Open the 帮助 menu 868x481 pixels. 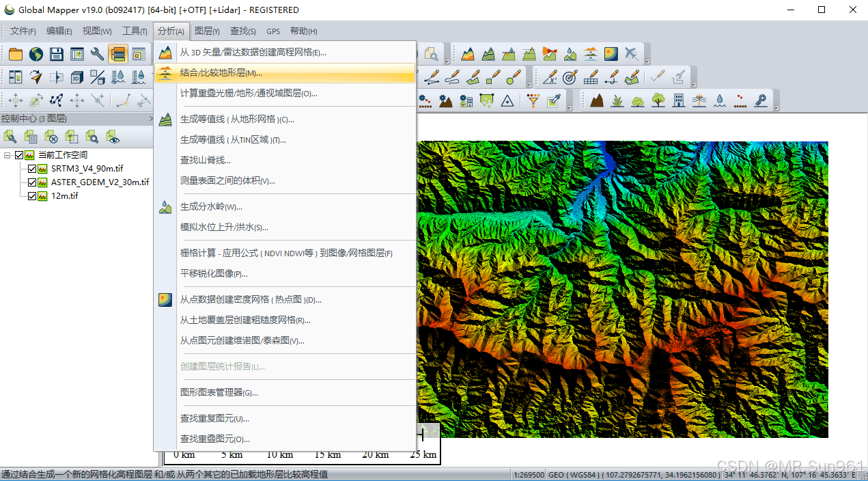[x=304, y=31]
